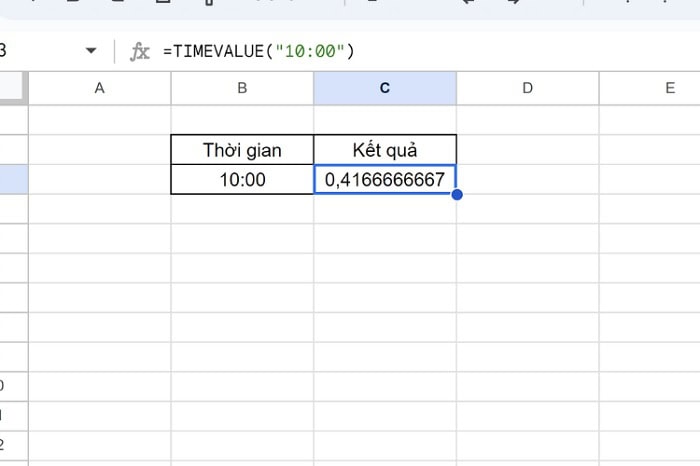The height and width of the screenshot is (466, 700).
Task: Select column E by its header
Action: [669, 88]
